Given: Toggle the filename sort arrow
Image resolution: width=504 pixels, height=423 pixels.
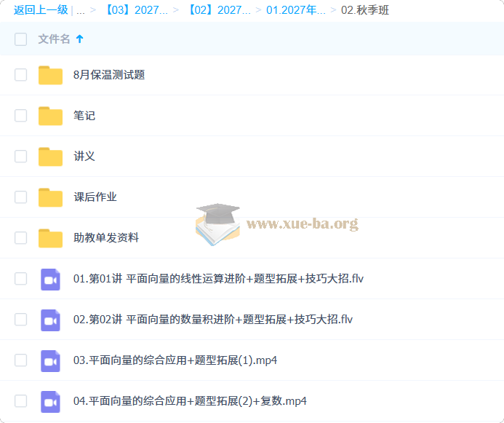Looking at the screenshot, I should tap(80, 39).
